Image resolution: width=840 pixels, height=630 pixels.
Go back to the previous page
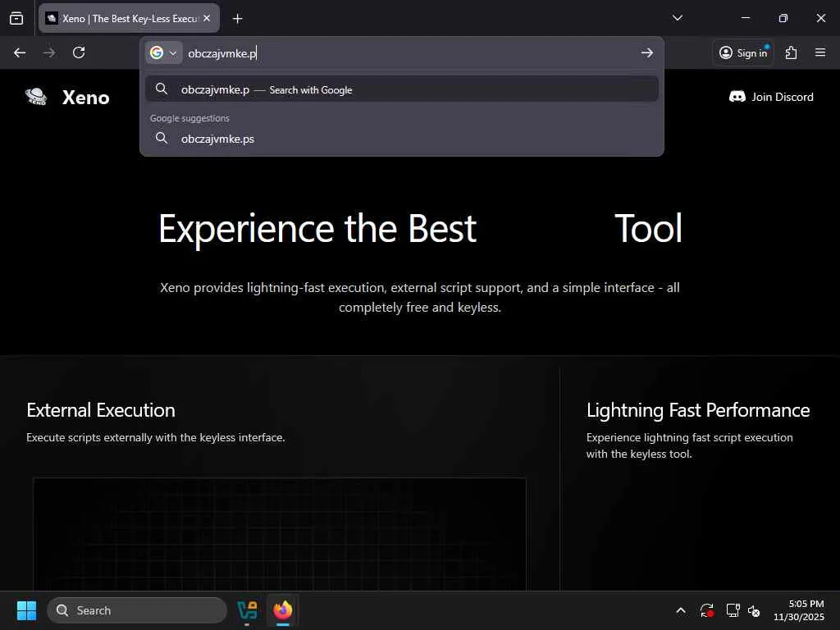tap(20, 52)
